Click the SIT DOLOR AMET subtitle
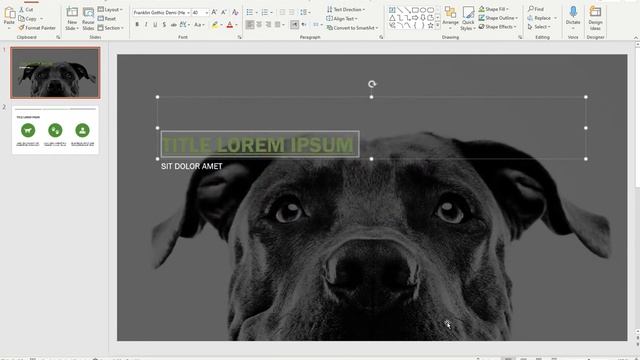Screen dimensions: 640x360 click(191, 167)
